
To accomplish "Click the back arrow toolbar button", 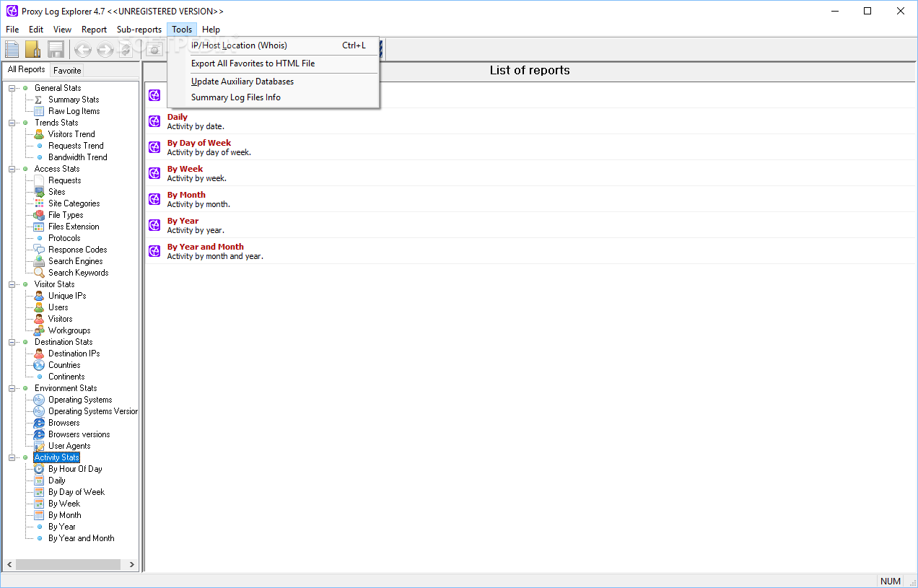I will click(x=83, y=49).
